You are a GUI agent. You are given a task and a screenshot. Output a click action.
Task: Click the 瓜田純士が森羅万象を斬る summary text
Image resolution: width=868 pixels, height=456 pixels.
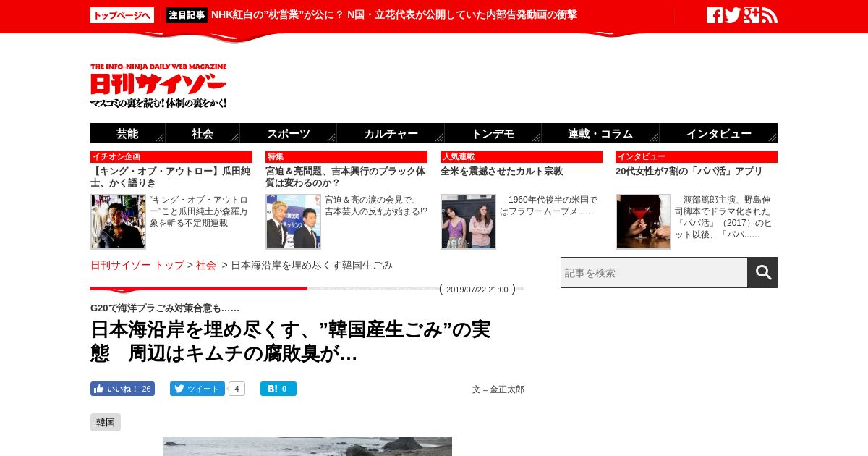(x=199, y=211)
